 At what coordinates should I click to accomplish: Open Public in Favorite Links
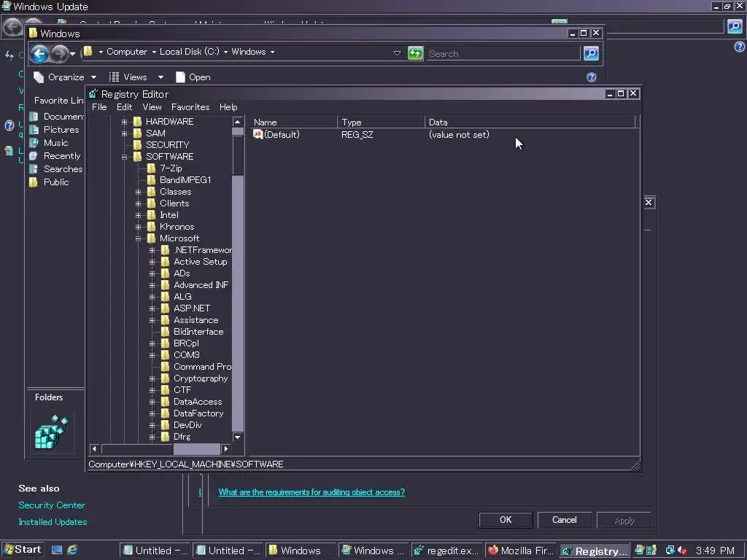tap(56, 182)
